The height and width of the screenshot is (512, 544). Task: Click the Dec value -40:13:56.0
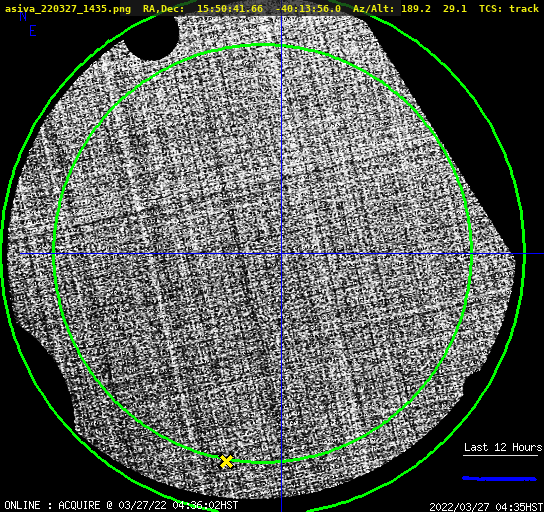point(308,9)
